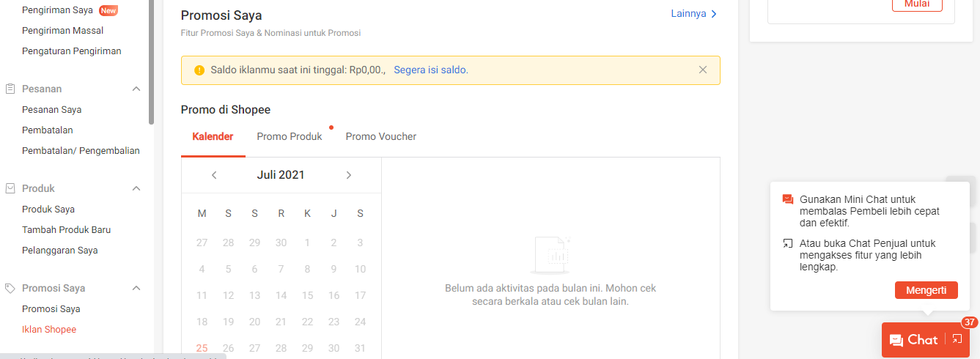Click the Pesanan section clipboard icon

tap(10, 89)
